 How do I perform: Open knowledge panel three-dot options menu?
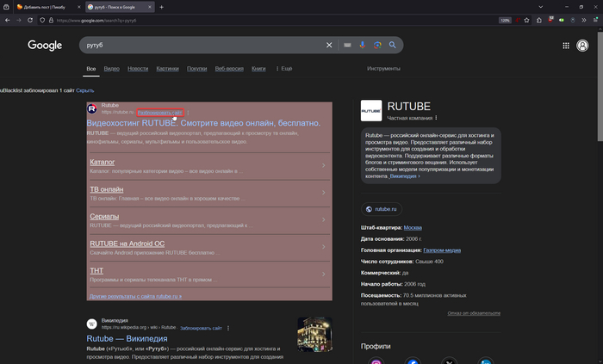click(x=436, y=118)
